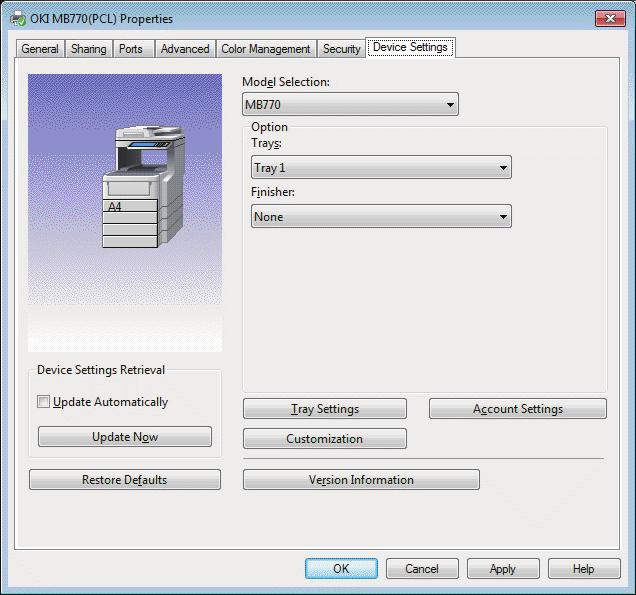Open Help for this dialog
The height and width of the screenshot is (595, 636).
point(584,569)
